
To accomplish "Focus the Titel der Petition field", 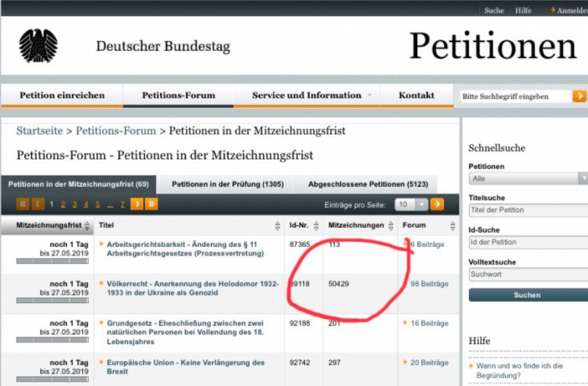I will tap(528, 210).
